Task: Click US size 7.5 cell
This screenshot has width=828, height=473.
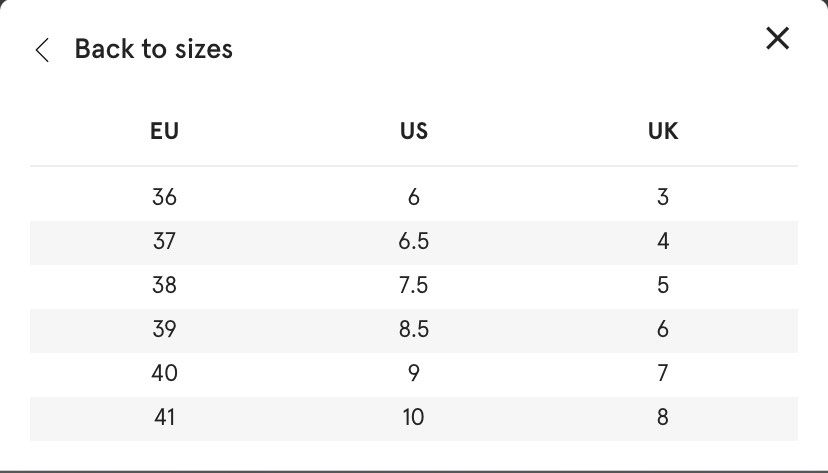Action: pos(413,285)
